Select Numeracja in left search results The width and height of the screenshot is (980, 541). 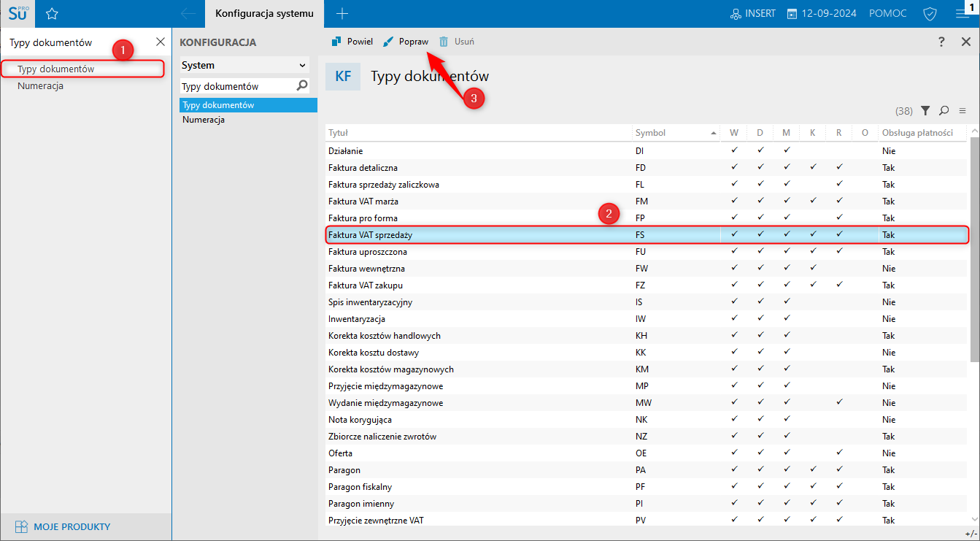pyautogui.click(x=41, y=85)
